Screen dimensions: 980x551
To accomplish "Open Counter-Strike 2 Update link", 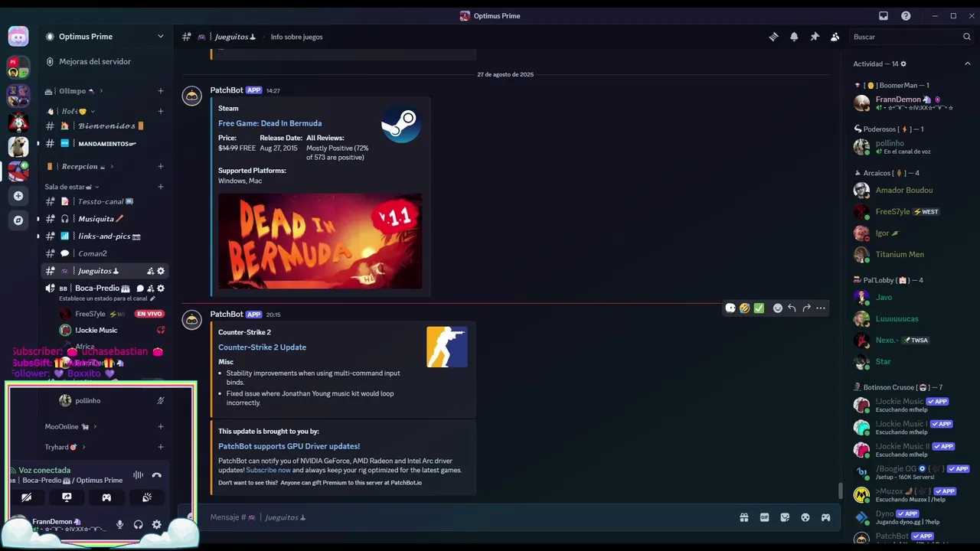I will pyautogui.click(x=262, y=347).
